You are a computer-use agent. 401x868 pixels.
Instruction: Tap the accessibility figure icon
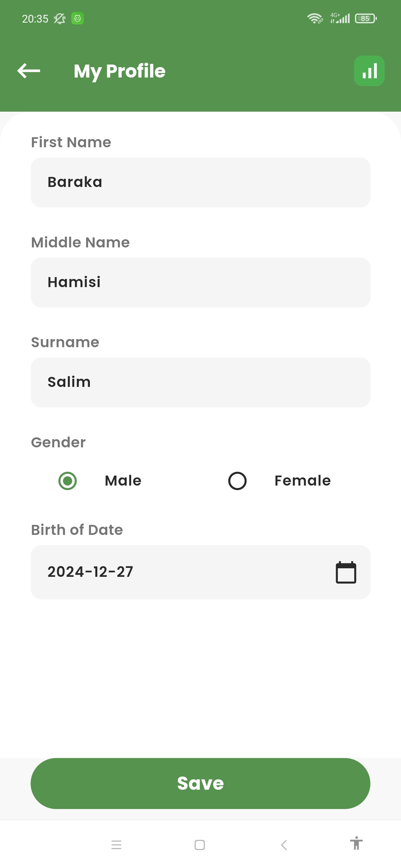tap(356, 844)
